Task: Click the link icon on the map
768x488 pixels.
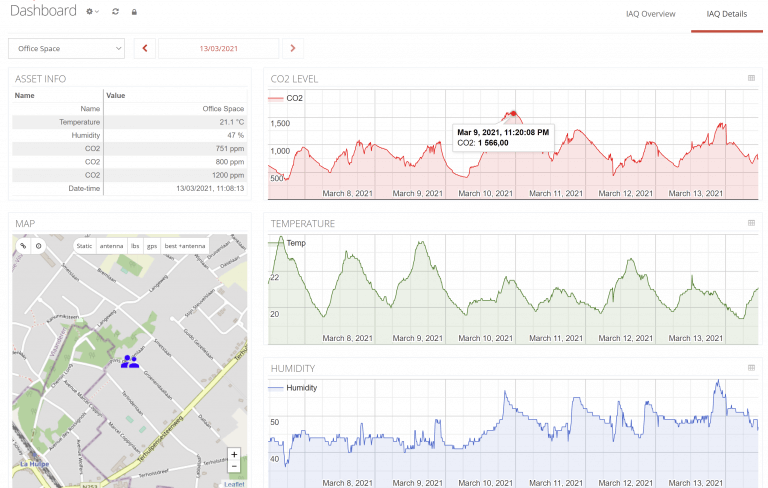Action: [23, 246]
